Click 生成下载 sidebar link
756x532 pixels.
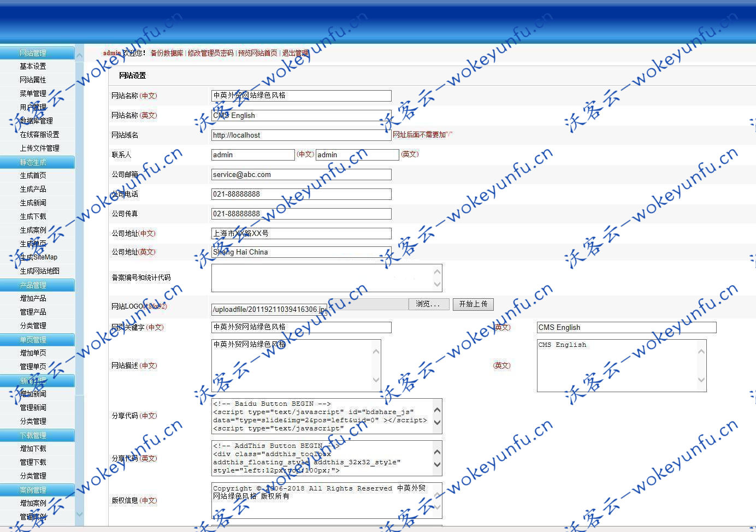[33, 216]
